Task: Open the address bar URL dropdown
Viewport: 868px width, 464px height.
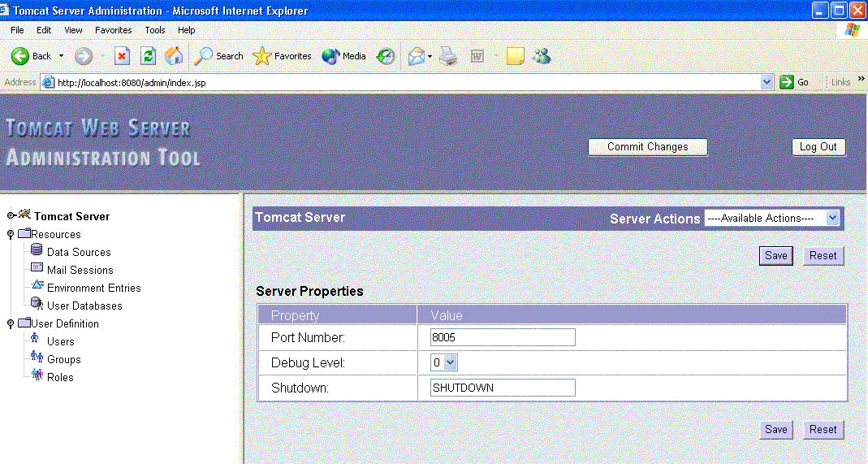Action: tap(767, 82)
